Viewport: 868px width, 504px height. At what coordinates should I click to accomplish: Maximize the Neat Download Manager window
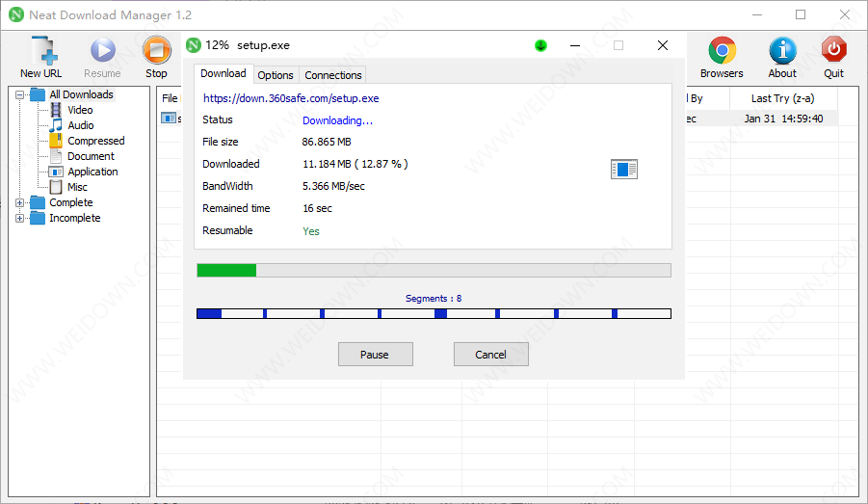(x=801, y=15)
